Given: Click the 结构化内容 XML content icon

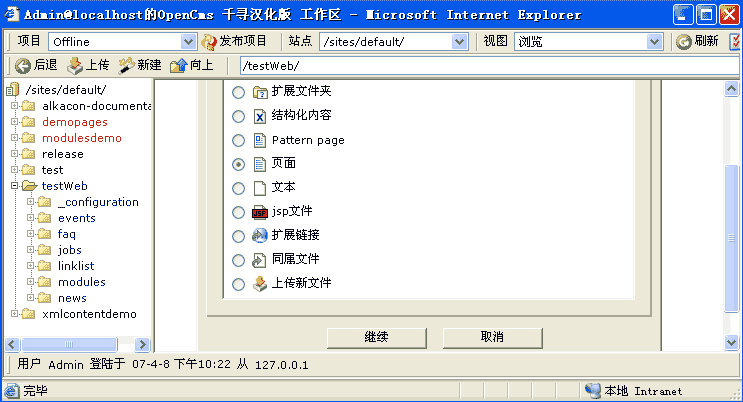Looking at the screenshot, I should coord(260,116).
